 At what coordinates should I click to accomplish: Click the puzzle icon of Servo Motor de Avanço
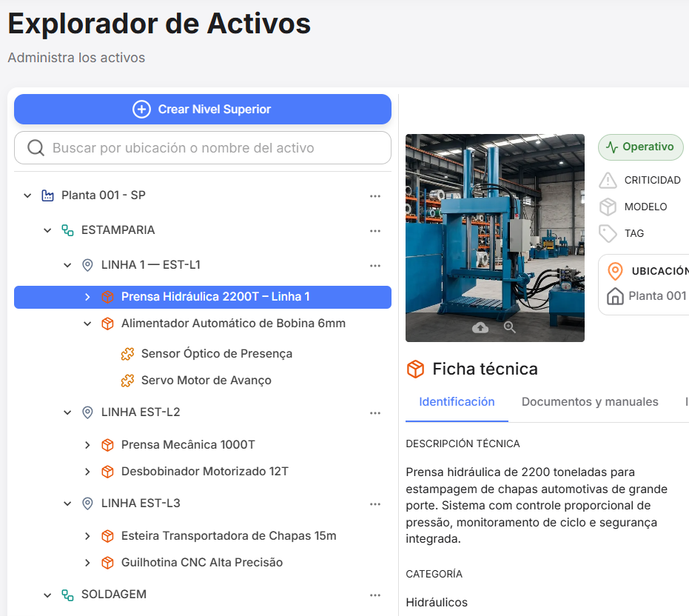(127, 381)
